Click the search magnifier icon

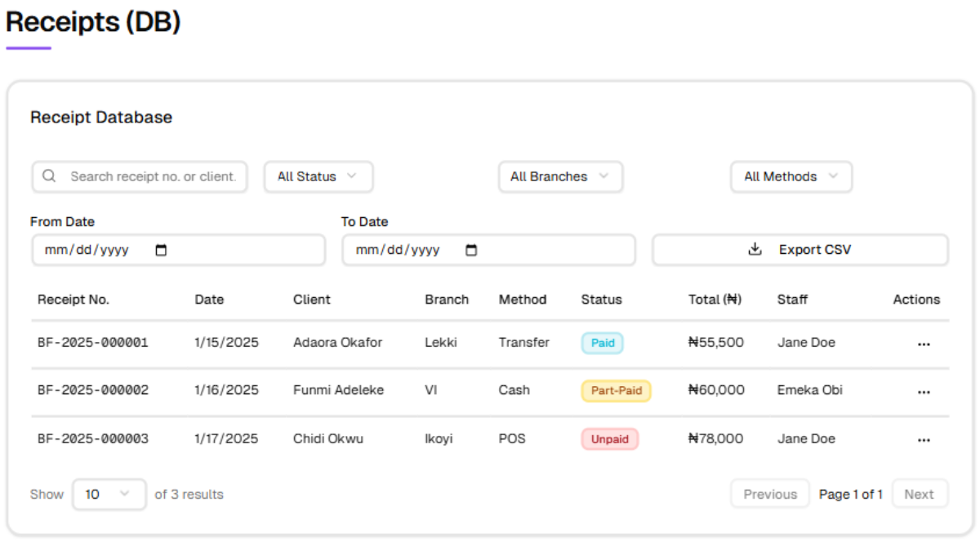[50, 176]
